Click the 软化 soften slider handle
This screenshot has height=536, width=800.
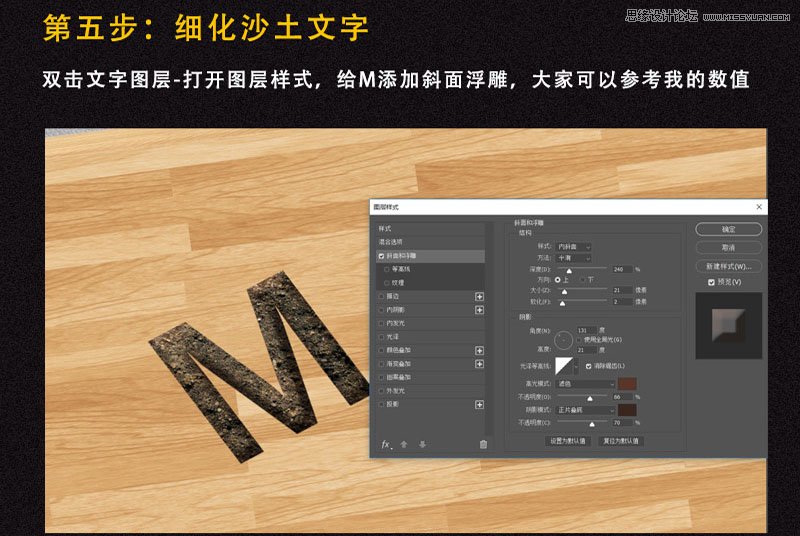(x=562, y=303)
